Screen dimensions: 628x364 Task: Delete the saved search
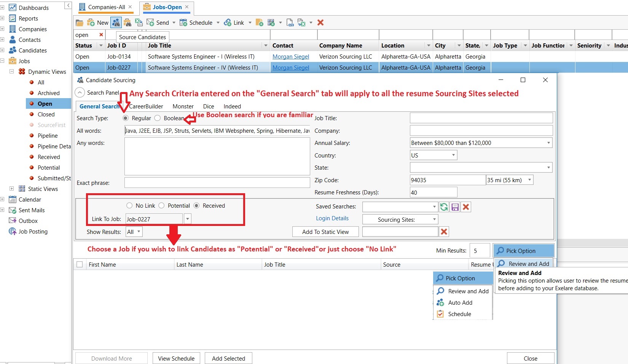click(x=466, y=207)
